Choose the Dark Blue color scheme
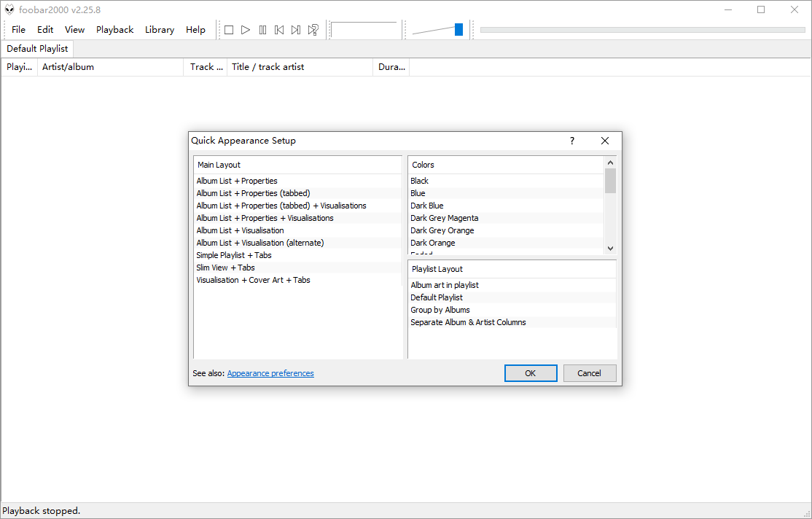This screenshot has height=519, width=812. pyautogui.click(x=426, y=205)
